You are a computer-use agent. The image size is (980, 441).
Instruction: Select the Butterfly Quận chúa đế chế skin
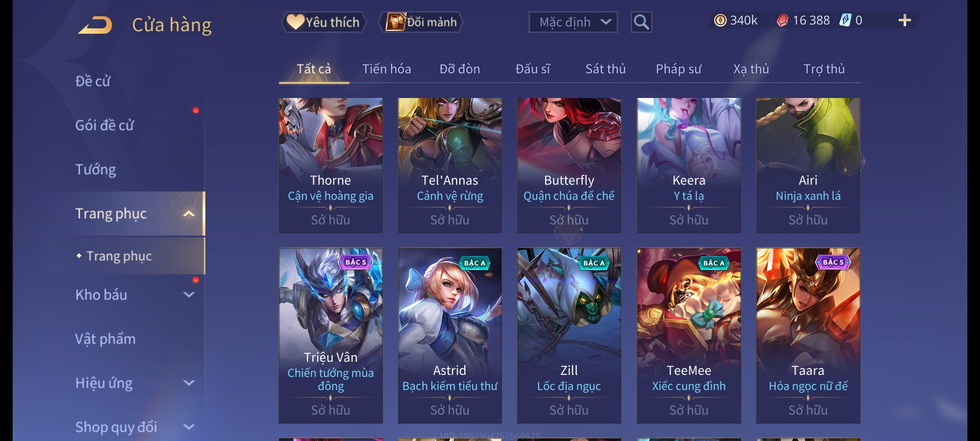point(569,165)
